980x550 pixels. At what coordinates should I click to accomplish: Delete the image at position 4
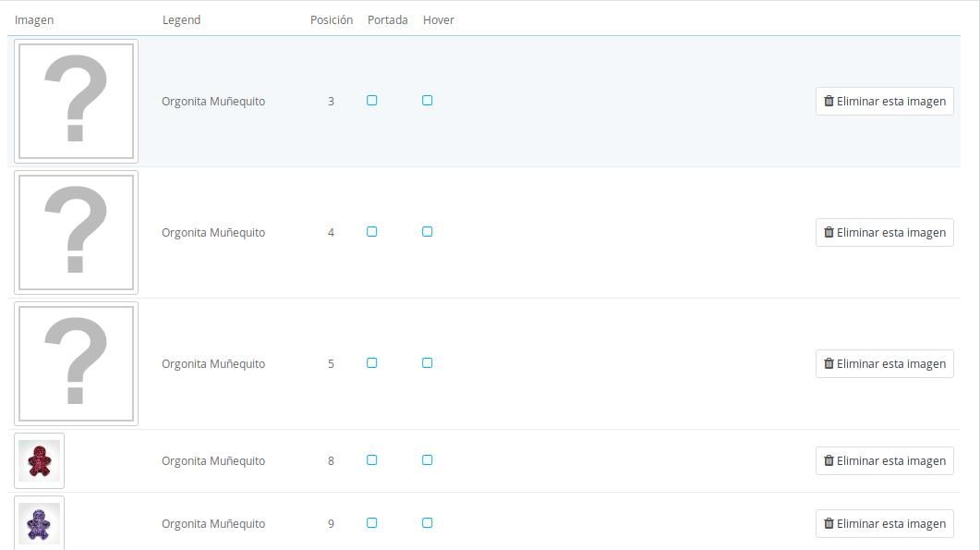[884, 233]
